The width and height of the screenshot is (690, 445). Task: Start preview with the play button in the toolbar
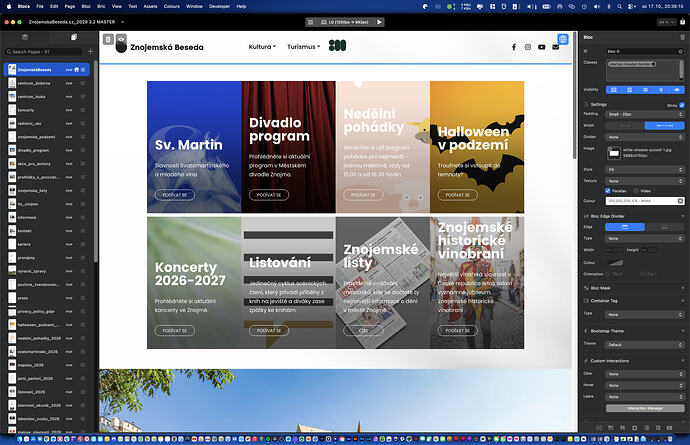click(379, 22)
